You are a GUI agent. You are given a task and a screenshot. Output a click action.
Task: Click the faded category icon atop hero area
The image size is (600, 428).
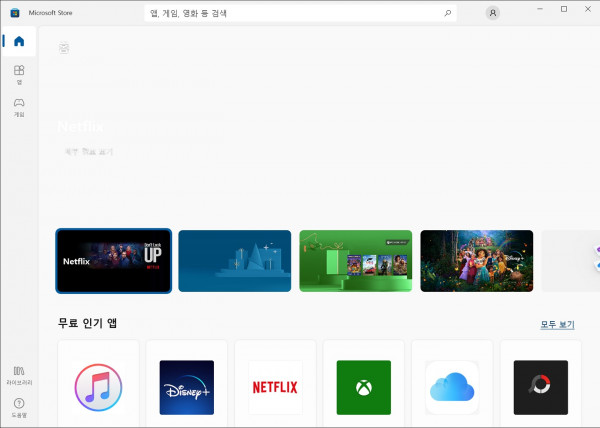pos(64,47)
